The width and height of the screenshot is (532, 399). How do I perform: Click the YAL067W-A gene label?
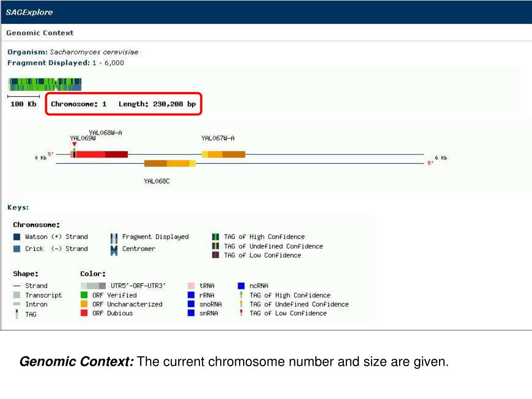coord(218,138)
